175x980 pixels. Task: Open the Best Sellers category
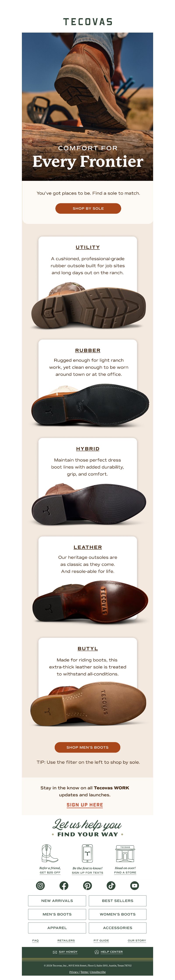pos(117,900)
